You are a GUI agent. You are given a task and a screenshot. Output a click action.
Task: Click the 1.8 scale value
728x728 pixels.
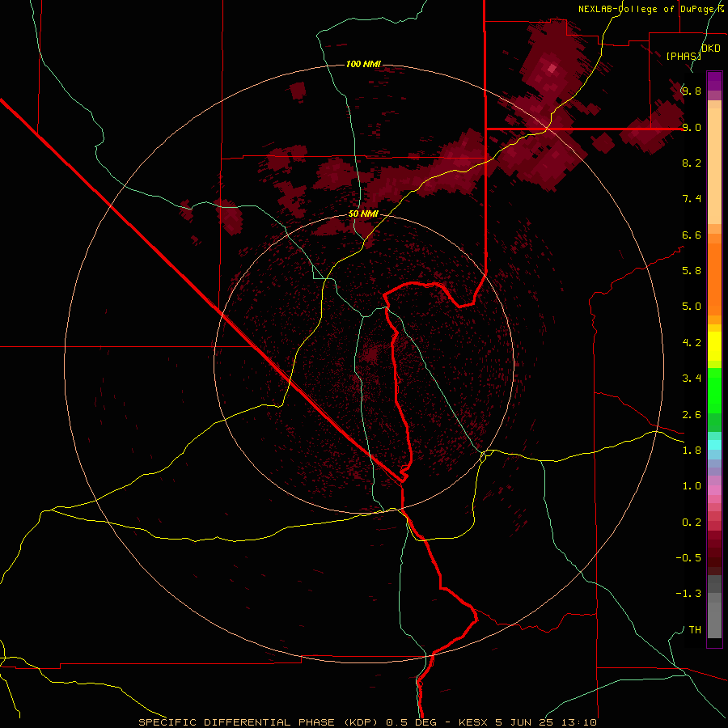point(692,450)
